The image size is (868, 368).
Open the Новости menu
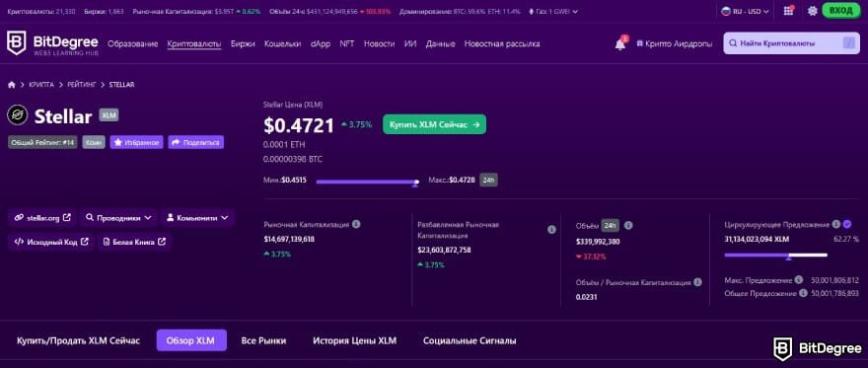point(379,43)
